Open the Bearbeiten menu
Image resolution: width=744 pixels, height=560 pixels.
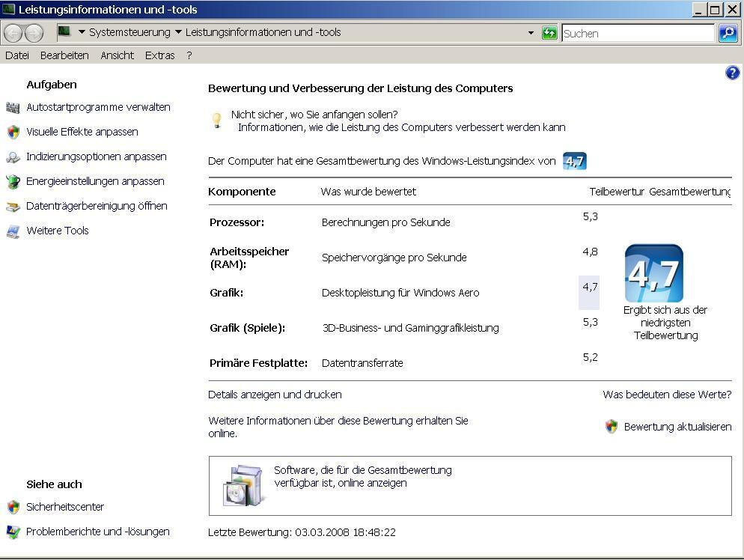64,55
